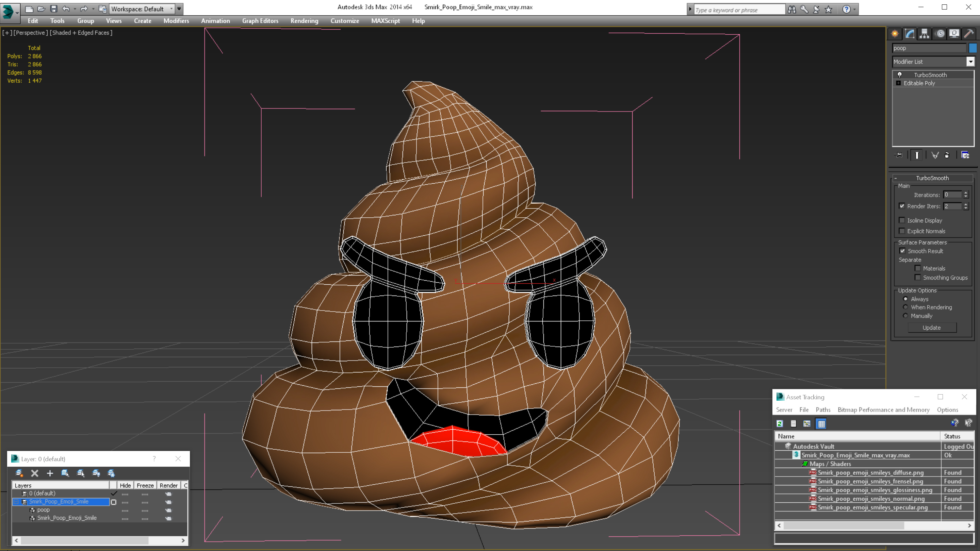This screenshot has height=551, width=980.
Task: Click the Save File toolbar icon
Action: [x=54, y=9]
